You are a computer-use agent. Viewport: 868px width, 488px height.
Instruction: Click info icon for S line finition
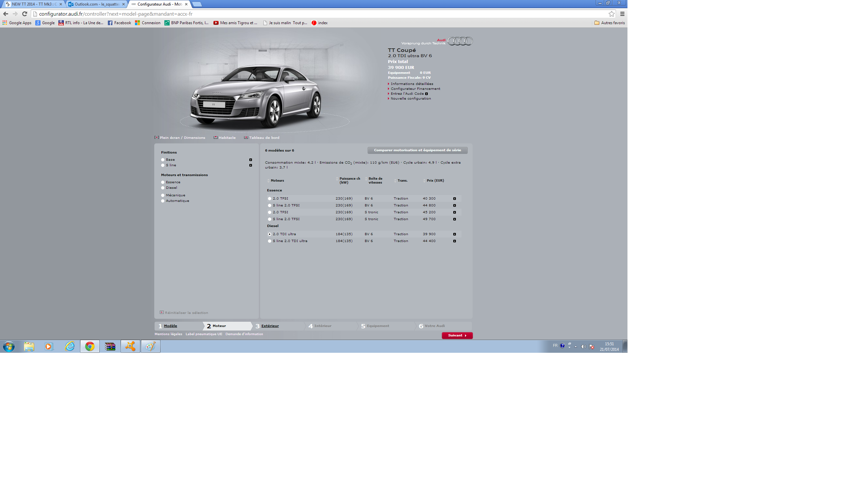[250, 165]
